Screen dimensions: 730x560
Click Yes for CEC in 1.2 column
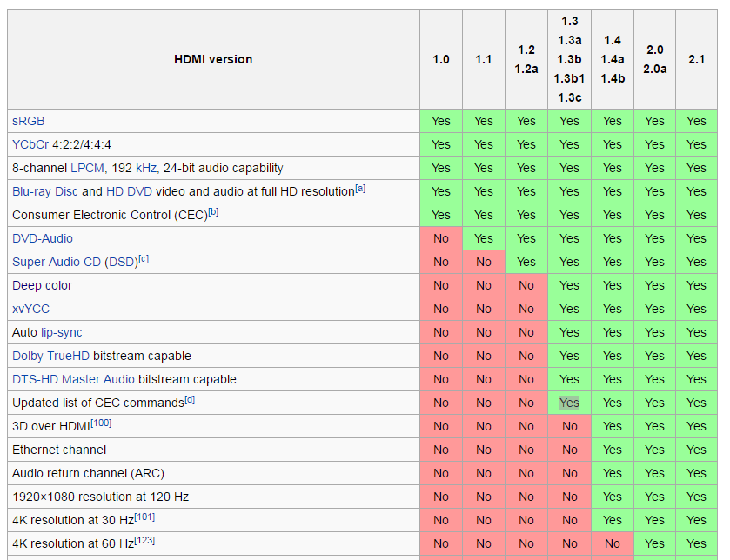(526, 215)
